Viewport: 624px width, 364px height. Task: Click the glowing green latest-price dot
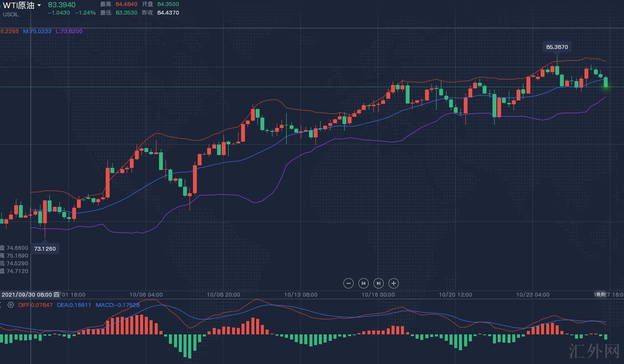606,87
